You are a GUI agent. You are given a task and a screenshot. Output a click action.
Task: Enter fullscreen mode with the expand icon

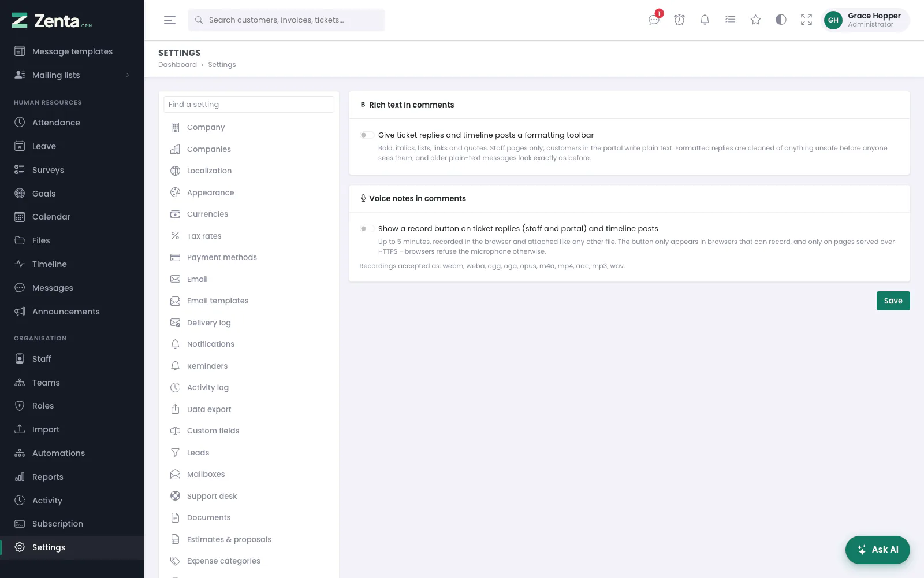pyautogui.click(x=807, y=20)
